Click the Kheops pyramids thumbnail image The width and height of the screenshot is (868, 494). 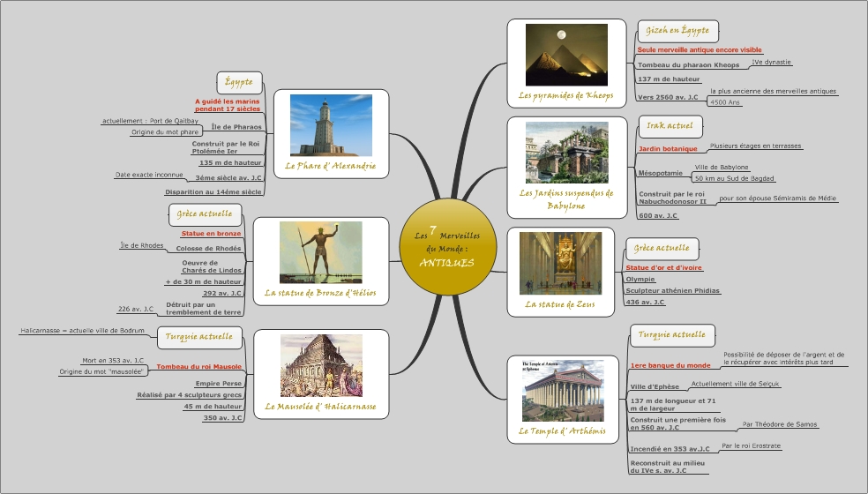click(566, 55)
